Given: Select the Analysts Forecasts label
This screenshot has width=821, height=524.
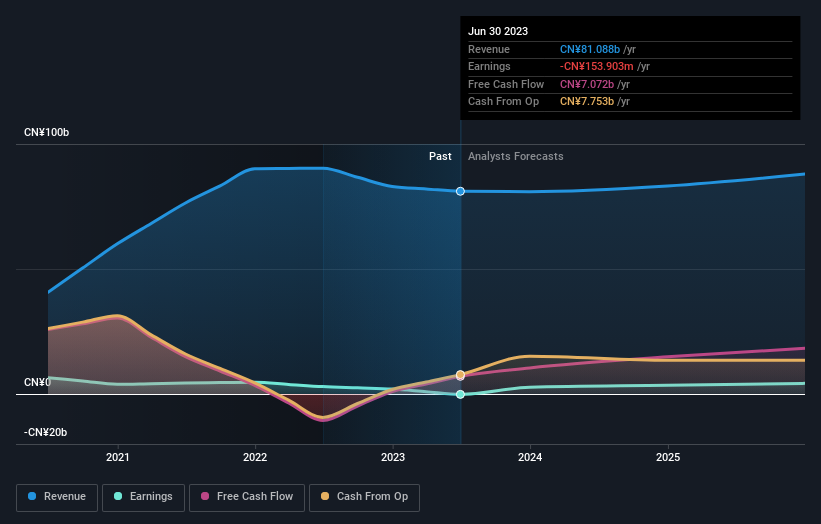Looking at the screenshot, I should click(516, 157).
